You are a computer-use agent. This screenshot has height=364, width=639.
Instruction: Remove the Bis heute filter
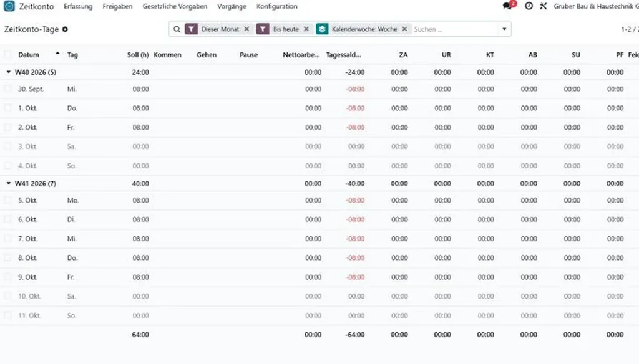(x=306, y=29)
